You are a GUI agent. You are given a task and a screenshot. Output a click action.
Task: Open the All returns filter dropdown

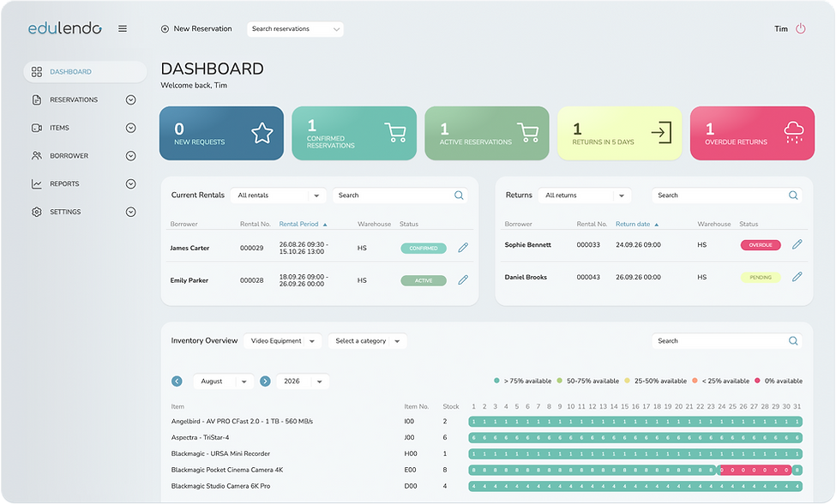[x=585, y=195]
